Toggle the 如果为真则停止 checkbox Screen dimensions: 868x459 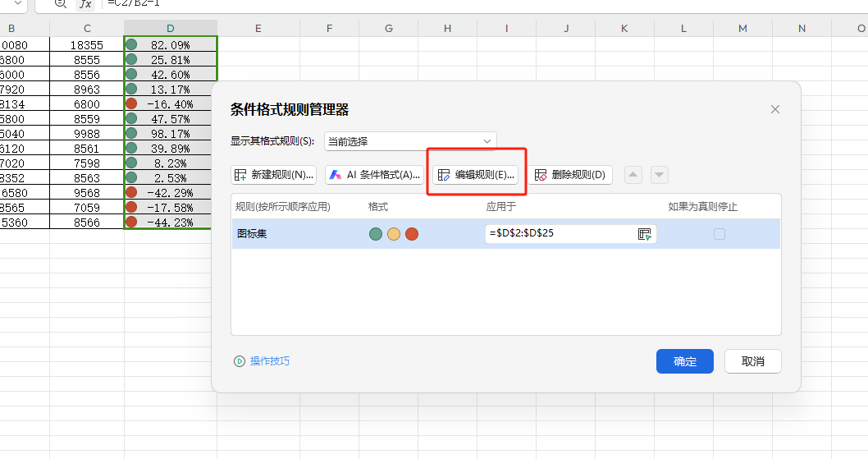(719, 234)
